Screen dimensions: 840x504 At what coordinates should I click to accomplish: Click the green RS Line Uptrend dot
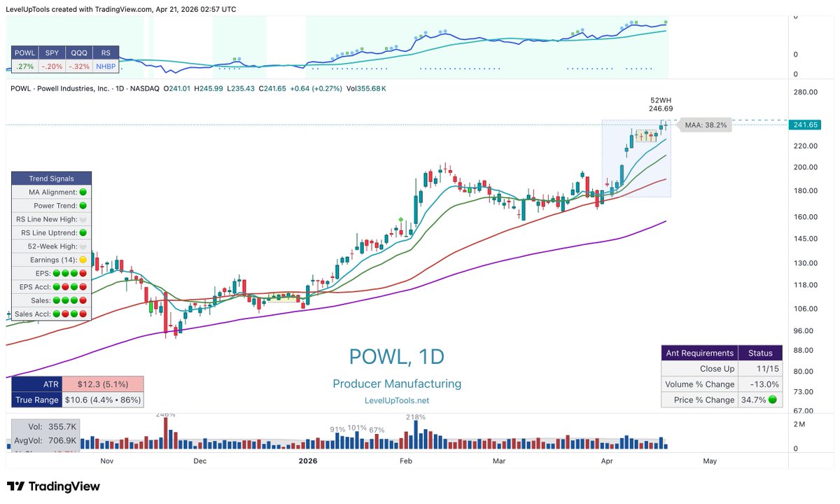pyautogui.click(x=83, y=232)
